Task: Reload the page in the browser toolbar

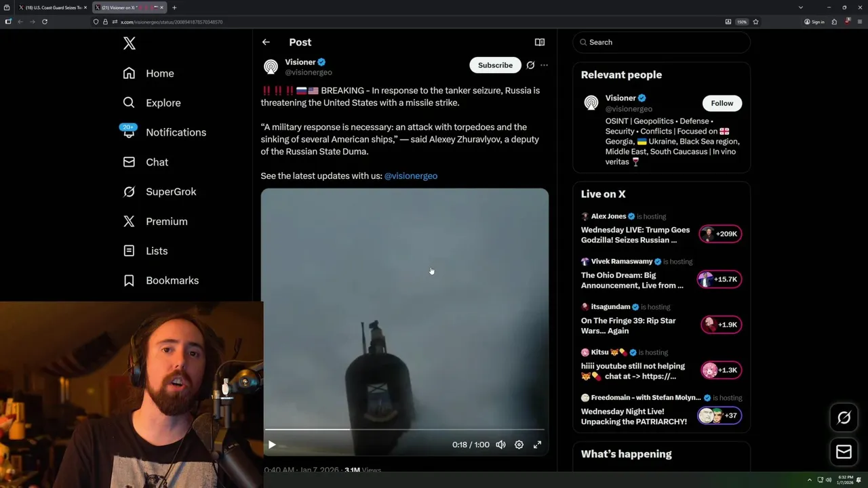Action: pyautogui.click(x=45, y=22)
